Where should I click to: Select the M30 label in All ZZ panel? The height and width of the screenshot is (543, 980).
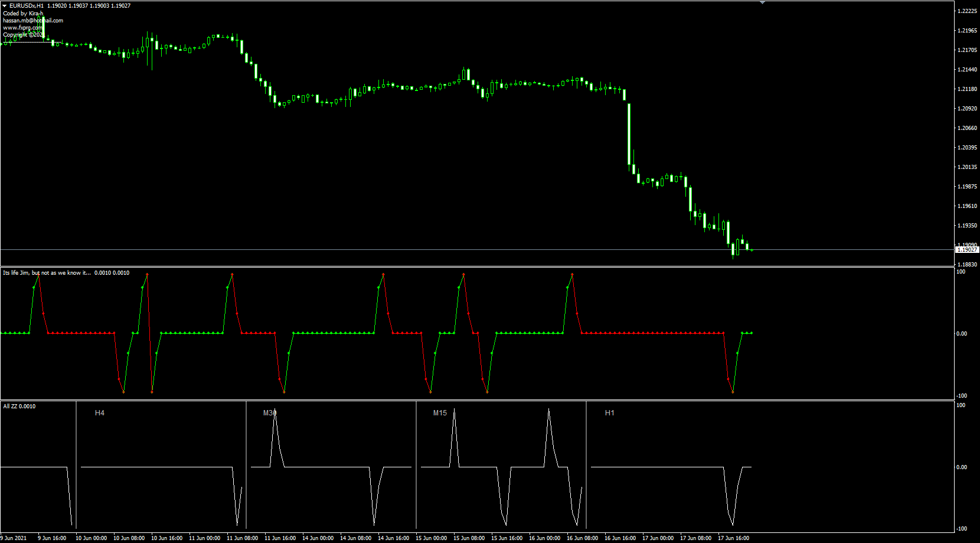click(x=269, y=413)
